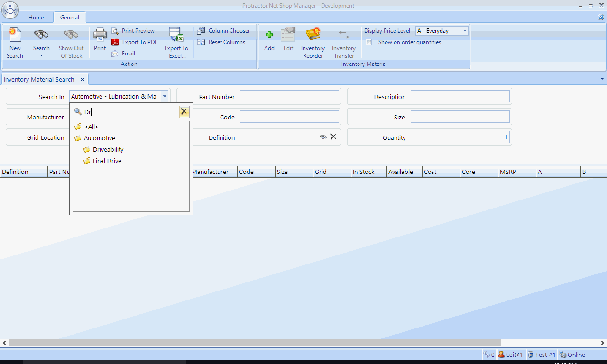Image resolution: width=607 pixels, height=364 pixels.
Task: Click into the Quantity field
Action: pyautogui.click(x=460, y=137)
